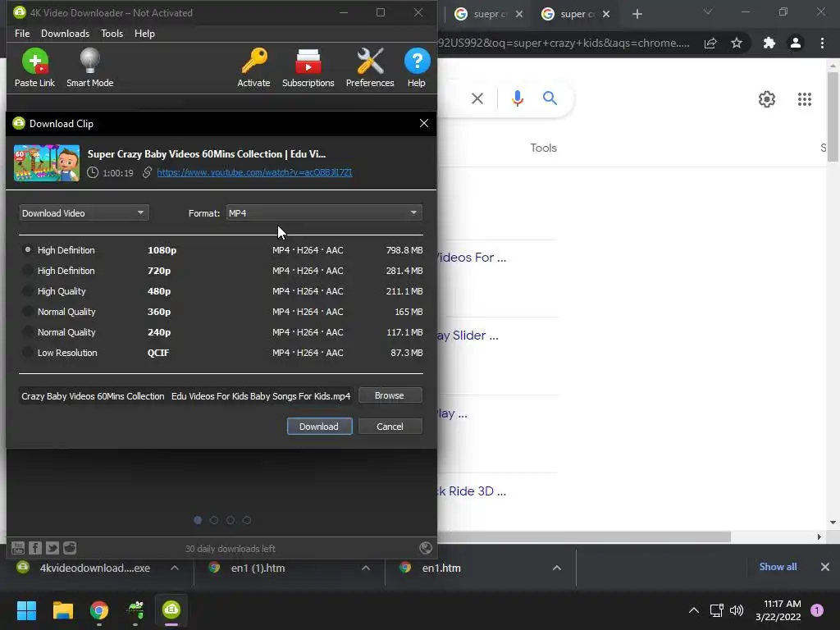Click Browse to choose save location
The width and height of the screenshot is (840, 630).
tap(390, 395)
